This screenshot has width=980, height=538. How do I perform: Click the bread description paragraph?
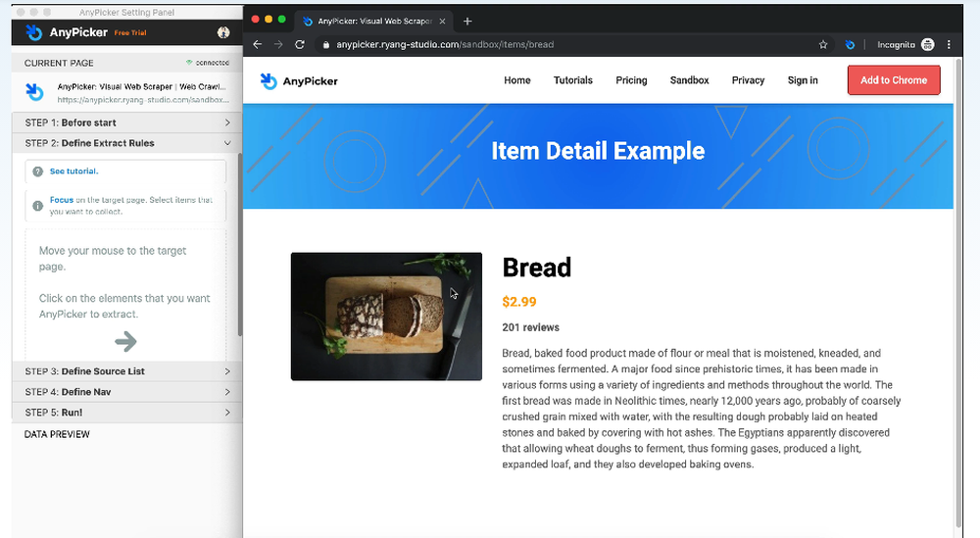point(702,409)
